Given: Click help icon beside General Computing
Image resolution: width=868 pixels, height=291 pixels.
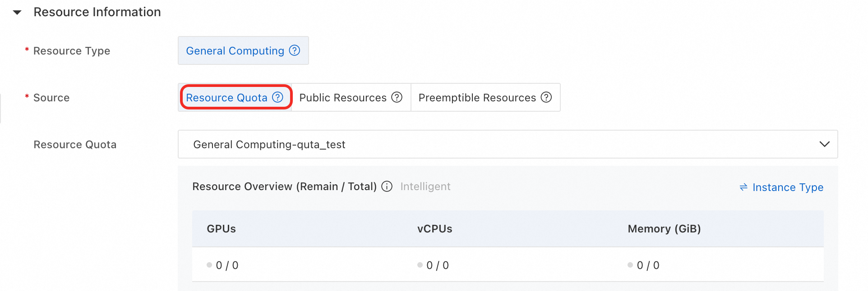Looking at the screenshot, I should click(295, 50).
